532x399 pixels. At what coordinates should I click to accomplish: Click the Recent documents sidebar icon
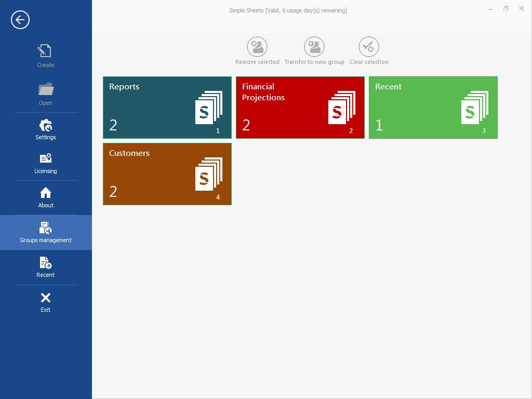pos(46,262)
